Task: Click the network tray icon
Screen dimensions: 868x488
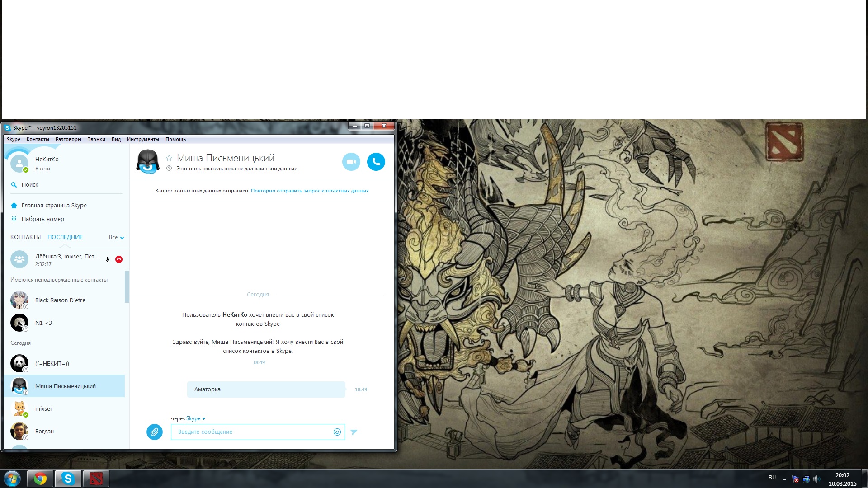Action: (x=806, y=479)
